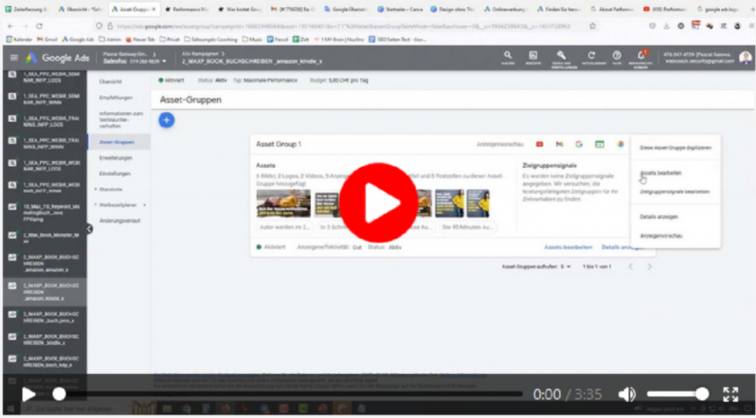The height and width of the screenshot is (418, 756).
Task: Open the Kalender bookmark in the bookmarks bar
Action: [x=19, y=40]
